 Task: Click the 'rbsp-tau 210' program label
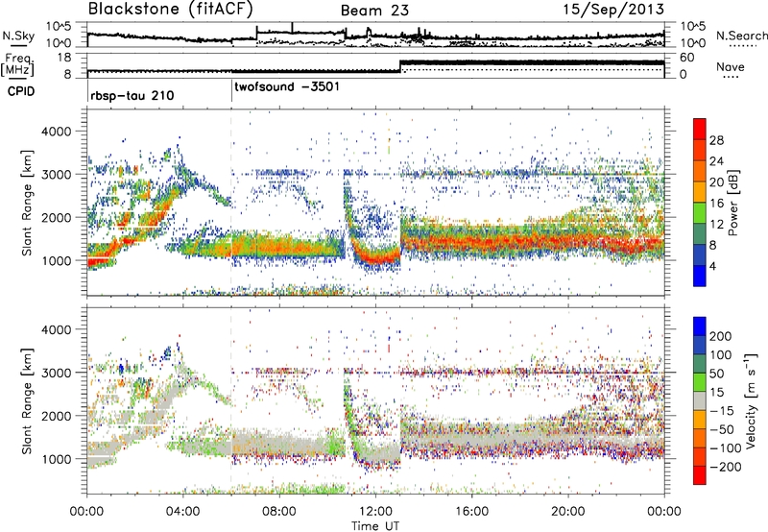pos(132,95)
